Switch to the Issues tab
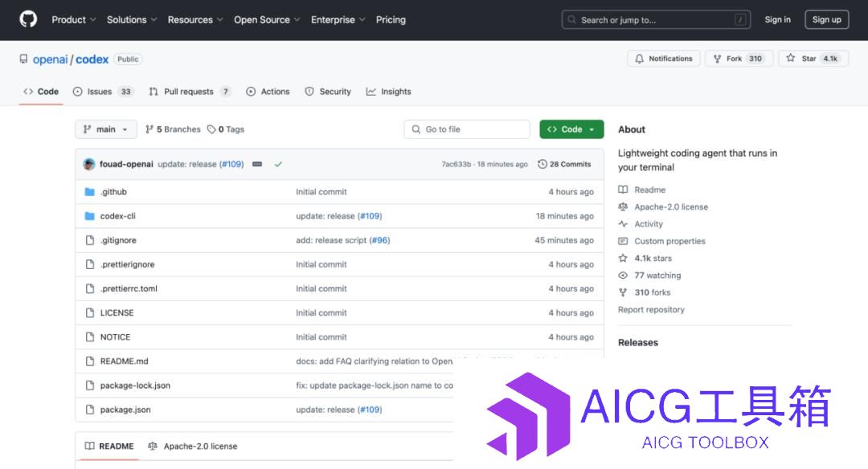Screen dimensions: 868x469 103,92
